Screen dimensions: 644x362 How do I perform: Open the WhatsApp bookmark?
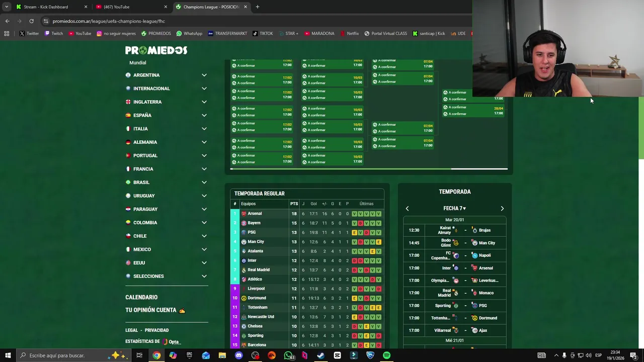point(189,34)
